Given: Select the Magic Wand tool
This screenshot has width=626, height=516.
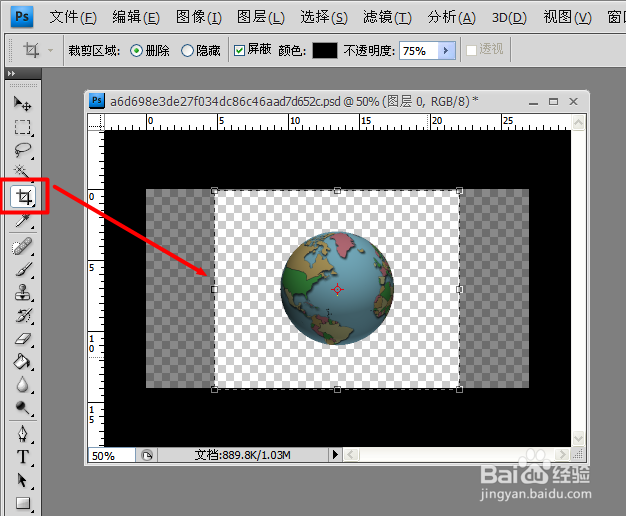Looking at the screenshot, I should point(22,171).
